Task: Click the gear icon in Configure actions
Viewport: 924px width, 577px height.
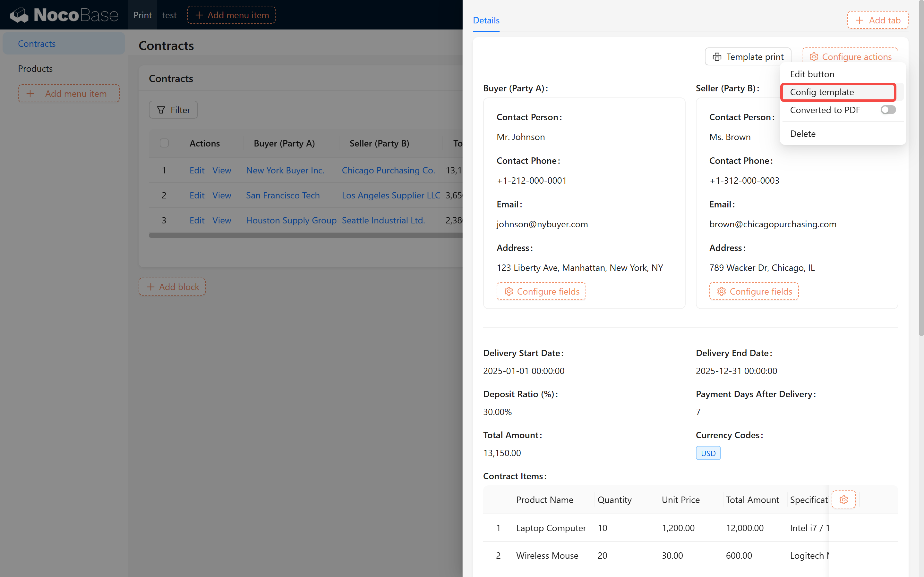Action: tap(814, 57)
